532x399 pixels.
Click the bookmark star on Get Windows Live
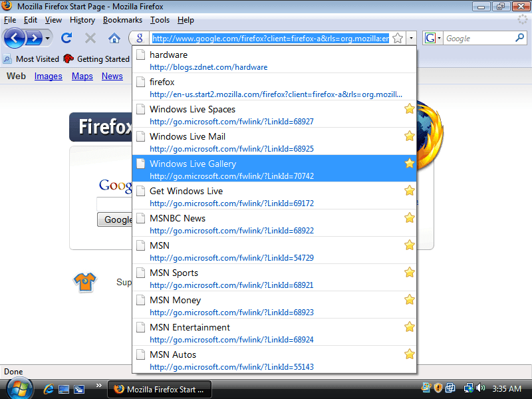[409, 191]
